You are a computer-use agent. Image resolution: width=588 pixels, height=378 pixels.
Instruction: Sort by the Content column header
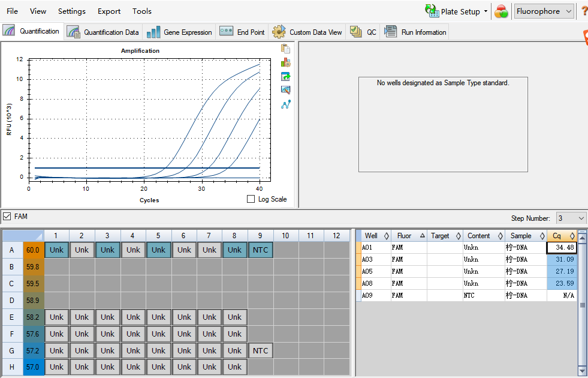tap(484, 236)
